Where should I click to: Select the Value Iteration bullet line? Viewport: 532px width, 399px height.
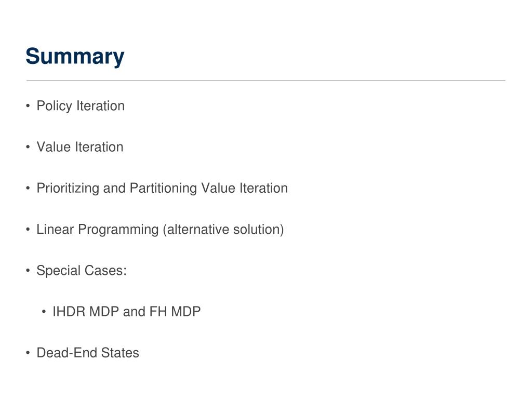click(80, 147)
